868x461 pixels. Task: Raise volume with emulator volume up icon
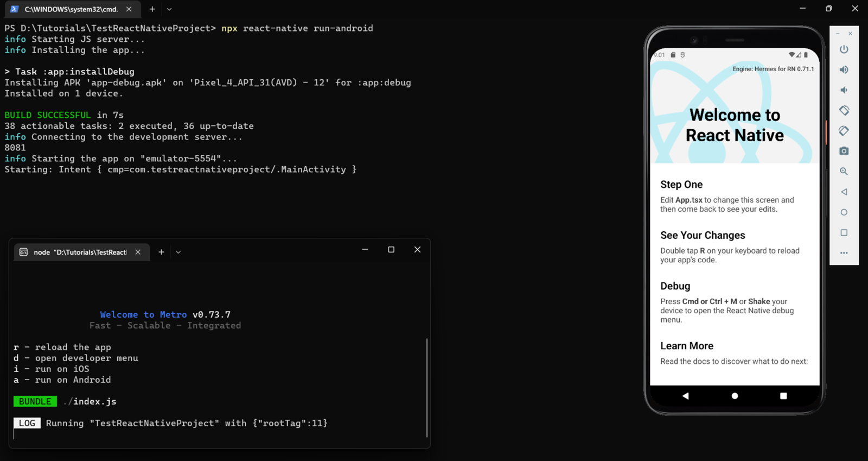(844, 70)
